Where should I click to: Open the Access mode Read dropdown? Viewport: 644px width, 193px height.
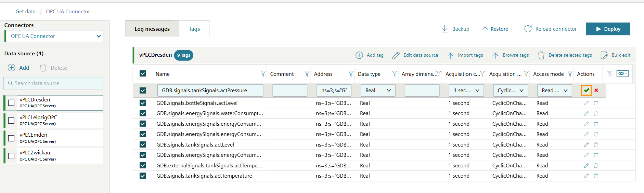coord(554,91)
